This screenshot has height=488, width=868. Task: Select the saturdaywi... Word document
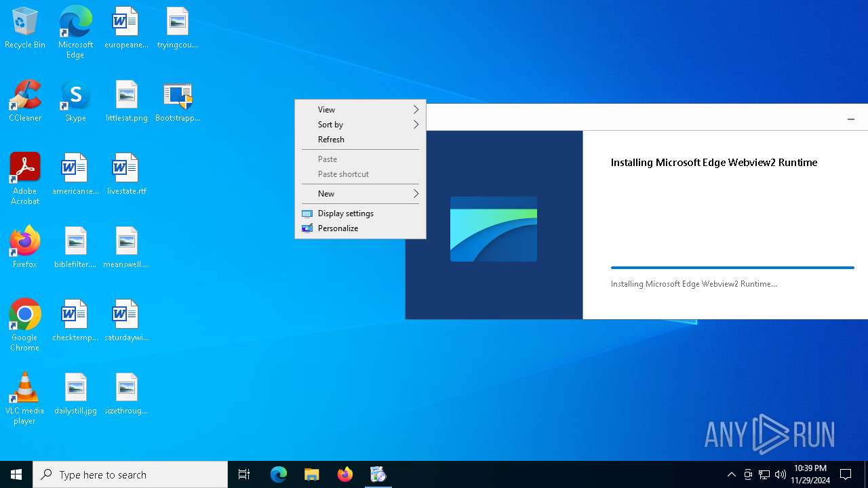[127, 321]
